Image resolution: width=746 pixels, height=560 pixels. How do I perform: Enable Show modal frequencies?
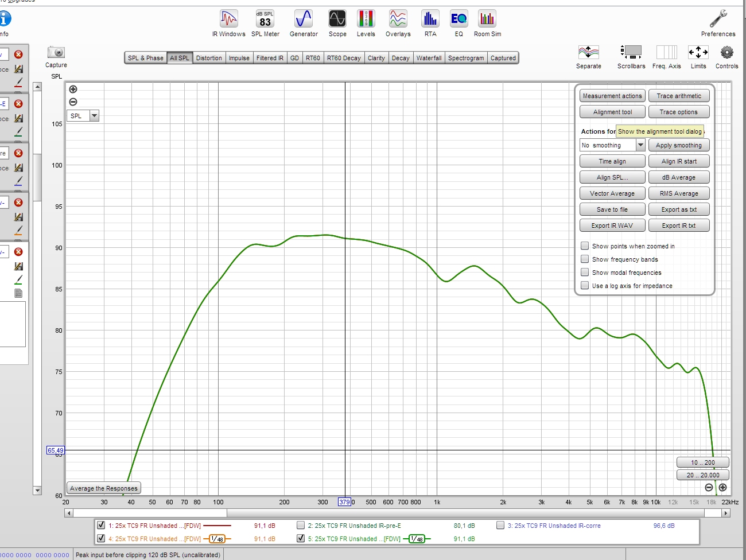(x=585, y=272)
